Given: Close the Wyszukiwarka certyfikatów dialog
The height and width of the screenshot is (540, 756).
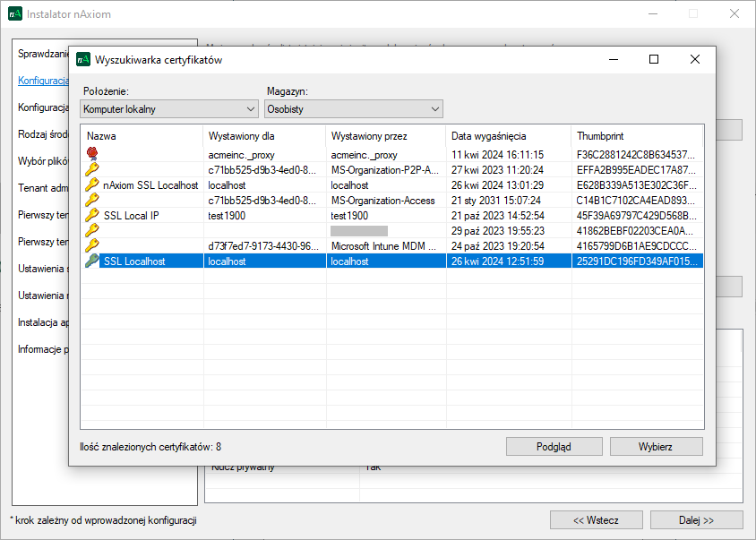Looking at the screenshot, I should click(x=695, y=59).
